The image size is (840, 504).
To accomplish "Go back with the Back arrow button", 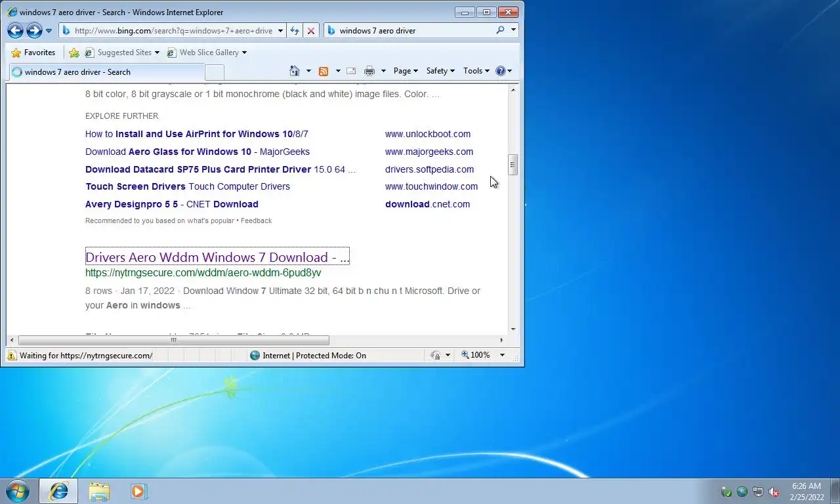I will coord(16,30).
